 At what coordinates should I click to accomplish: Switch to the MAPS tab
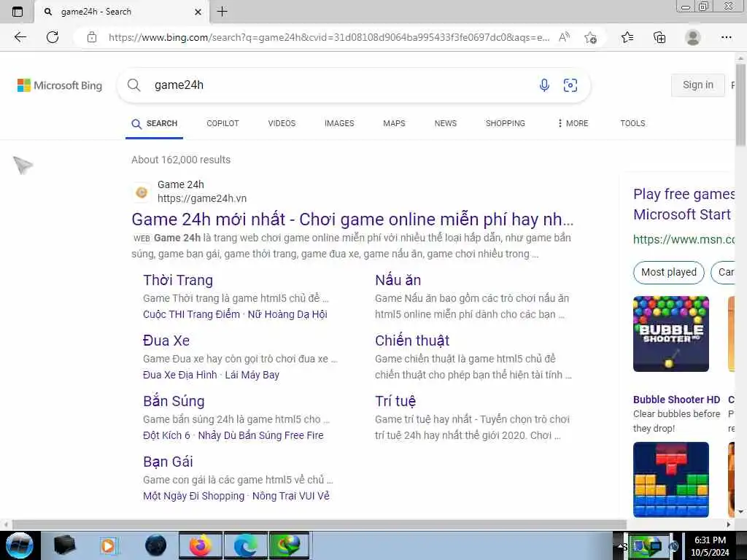(x=394, y=123)
